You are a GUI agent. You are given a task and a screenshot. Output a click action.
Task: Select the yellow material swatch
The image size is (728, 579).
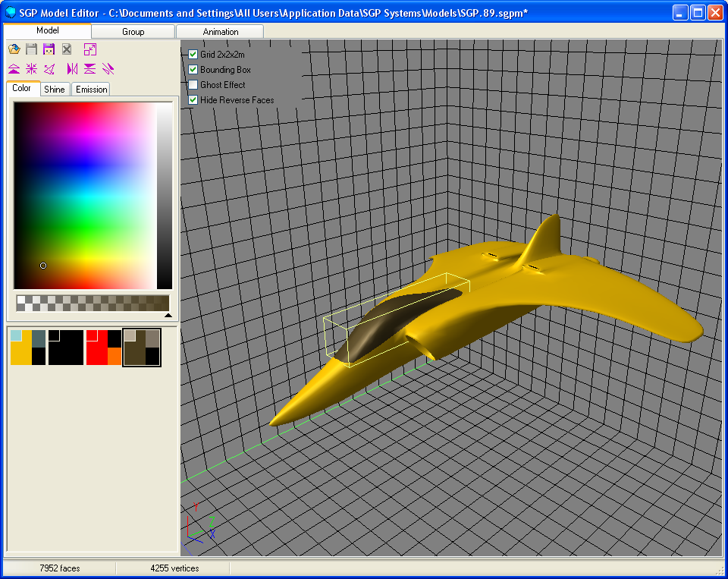pyautogui.click(x=28, y=348)
